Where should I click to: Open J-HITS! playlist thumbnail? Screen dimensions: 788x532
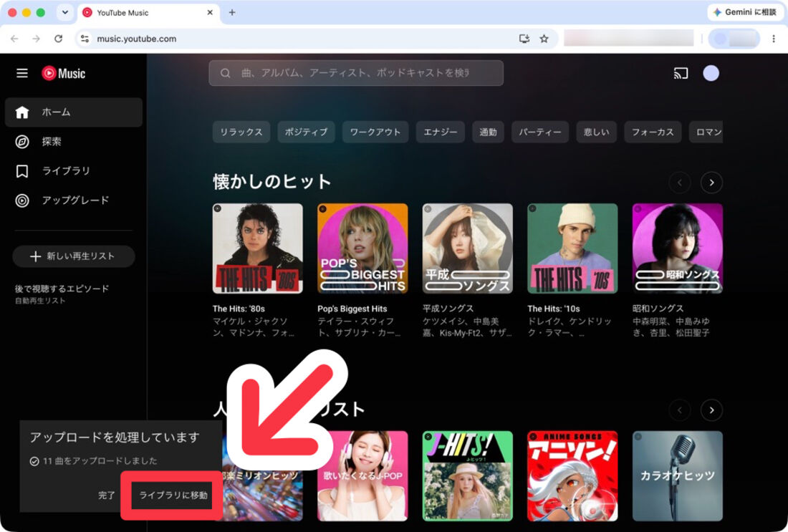coord(468,475)
